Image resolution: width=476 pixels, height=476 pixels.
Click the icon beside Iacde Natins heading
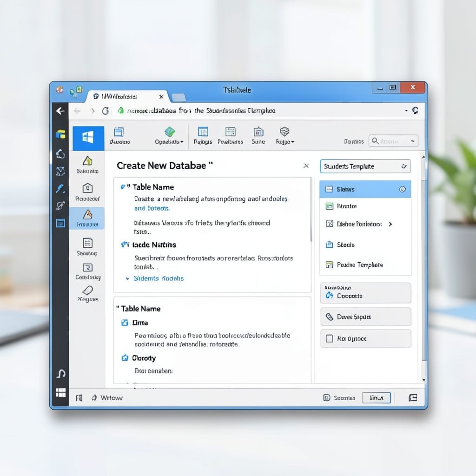[x=125, y=245]
